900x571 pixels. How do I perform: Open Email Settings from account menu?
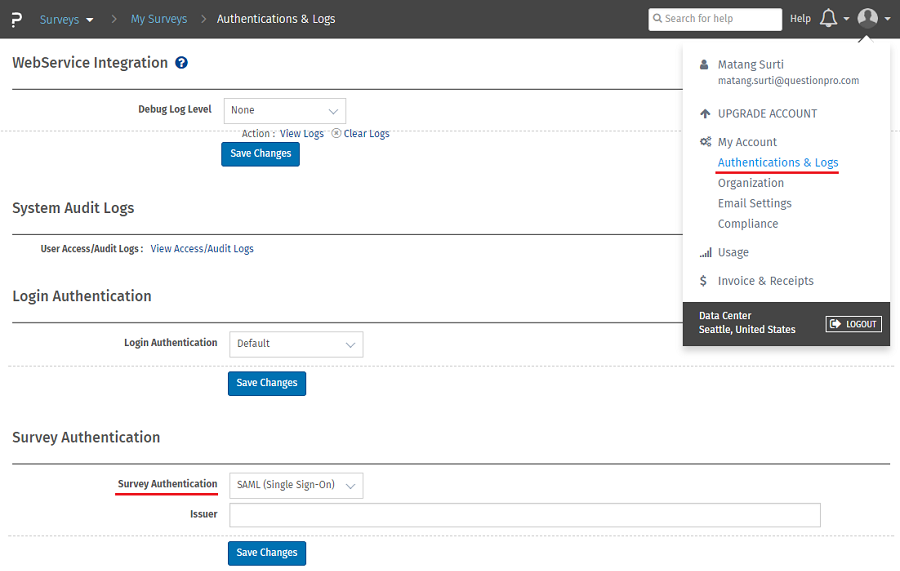754,204
